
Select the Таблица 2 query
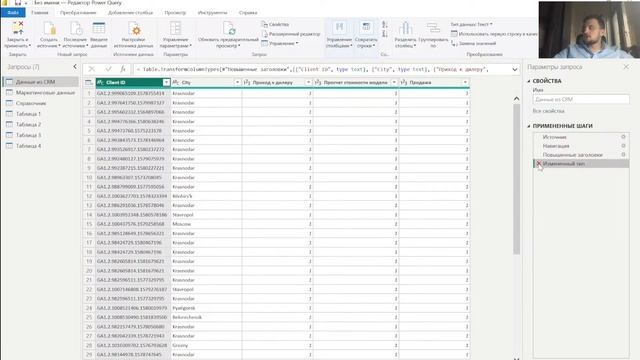click(x=41, y=124)
